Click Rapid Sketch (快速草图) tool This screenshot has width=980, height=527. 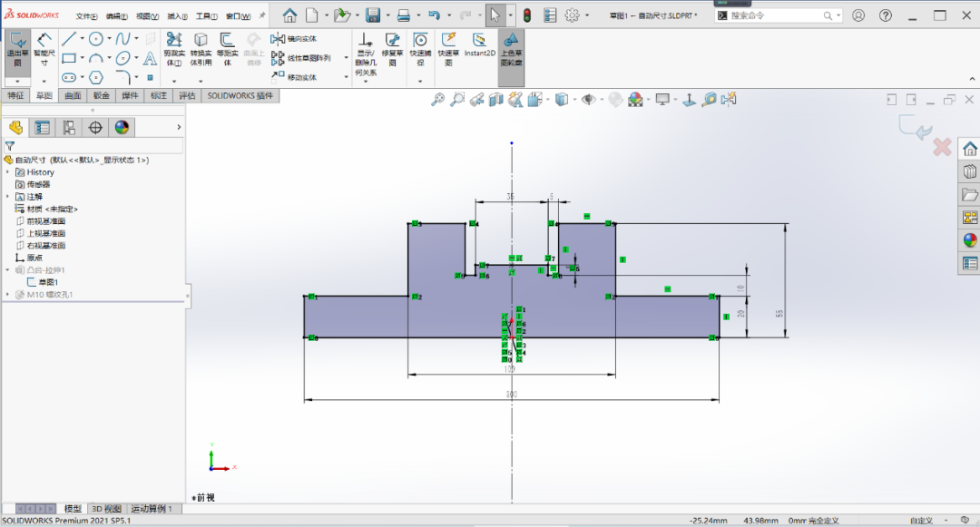448,49
